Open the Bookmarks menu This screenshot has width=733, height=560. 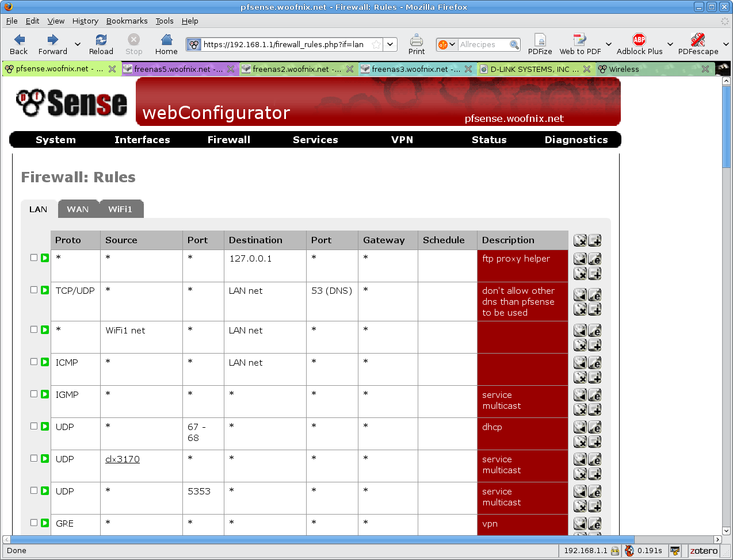pyautogui.click(x=127, y=21)
